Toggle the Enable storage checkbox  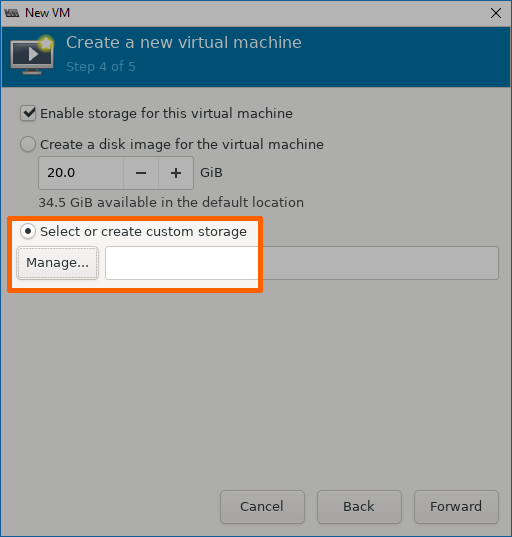(x=28, y=113)
